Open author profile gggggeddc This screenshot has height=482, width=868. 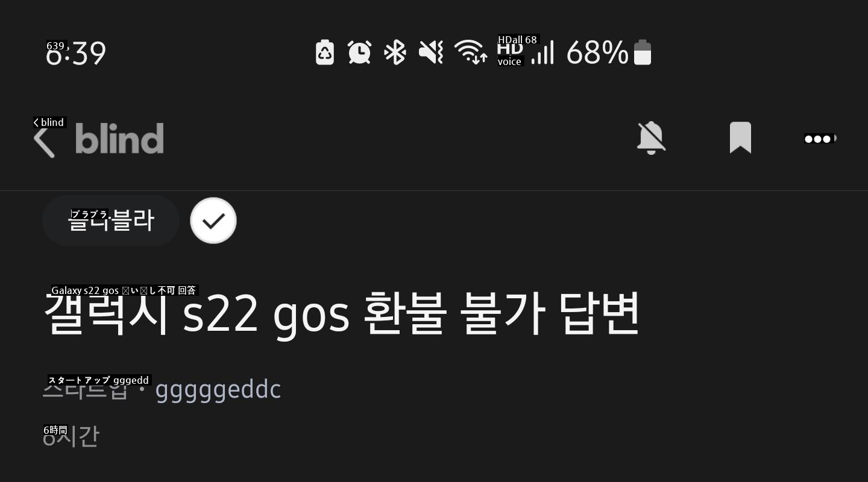pos(218,390)
